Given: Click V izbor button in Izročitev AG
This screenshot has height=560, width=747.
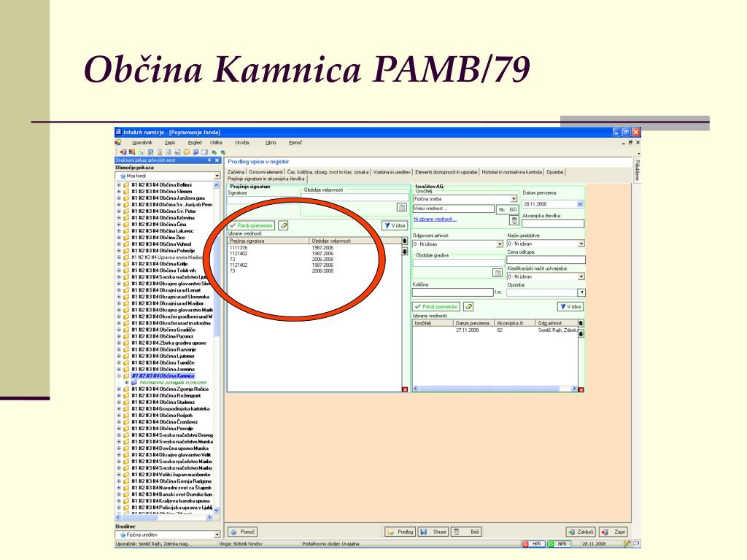Looking at the screenshot, I should click(x=570, y=307).
